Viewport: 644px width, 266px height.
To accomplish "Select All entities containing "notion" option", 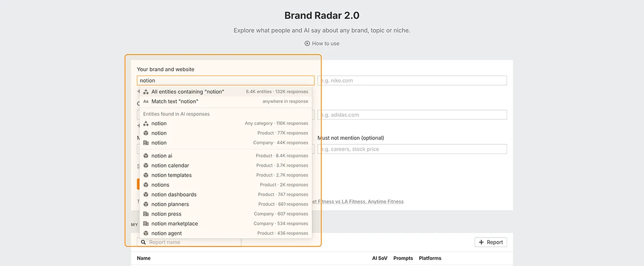I will [x=225, y=92].
